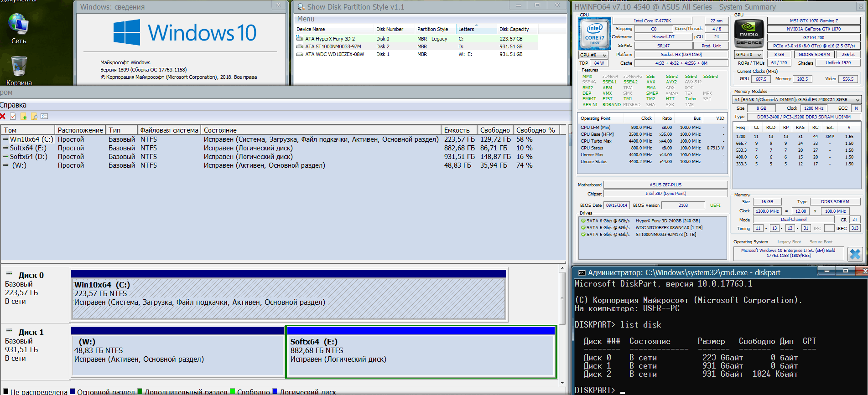Click the blue Логический диск legend swatch
This screenshot has height=395, width=868.
[x=275, y=391]
